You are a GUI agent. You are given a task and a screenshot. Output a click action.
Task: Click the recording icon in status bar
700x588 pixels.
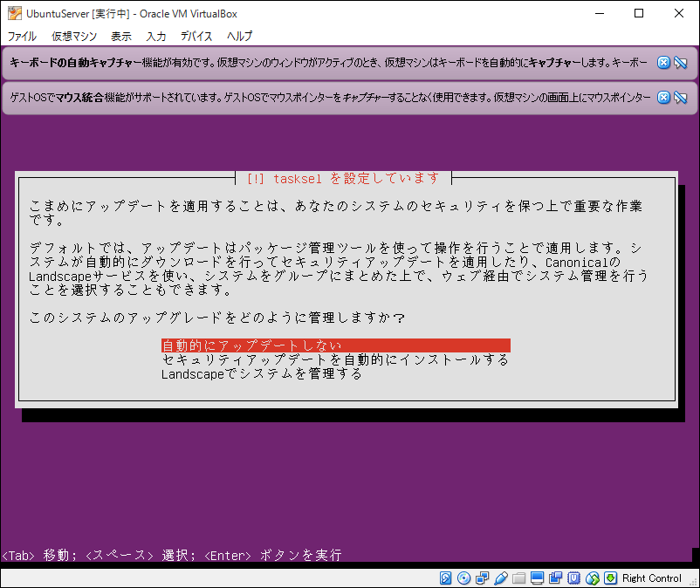(556, 578)
